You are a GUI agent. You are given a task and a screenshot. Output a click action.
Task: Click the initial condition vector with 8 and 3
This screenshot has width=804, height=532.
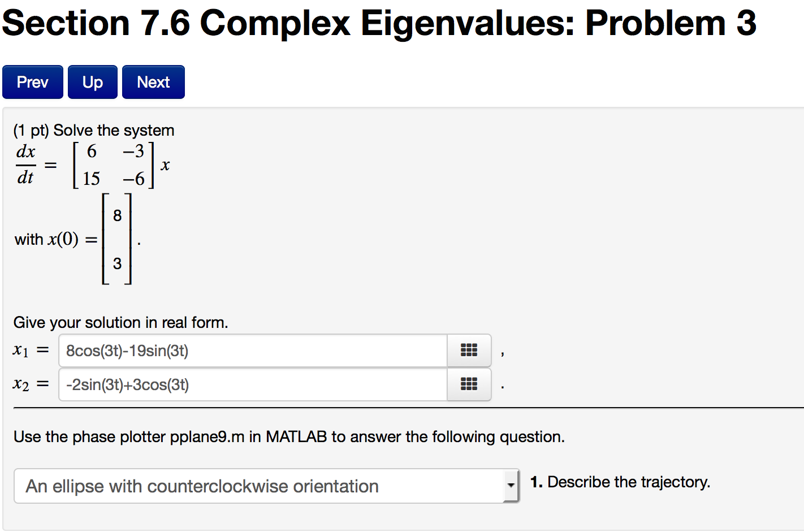coord(117,239)
